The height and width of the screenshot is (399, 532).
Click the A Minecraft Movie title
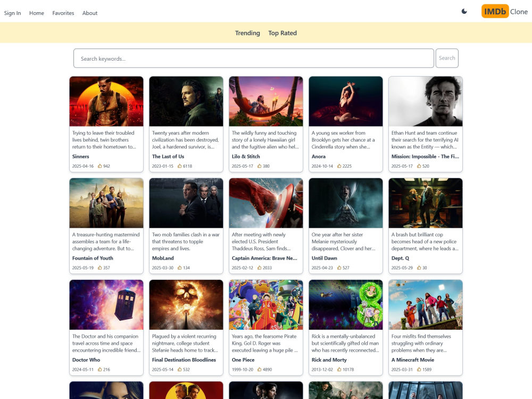tap(413, 360)
